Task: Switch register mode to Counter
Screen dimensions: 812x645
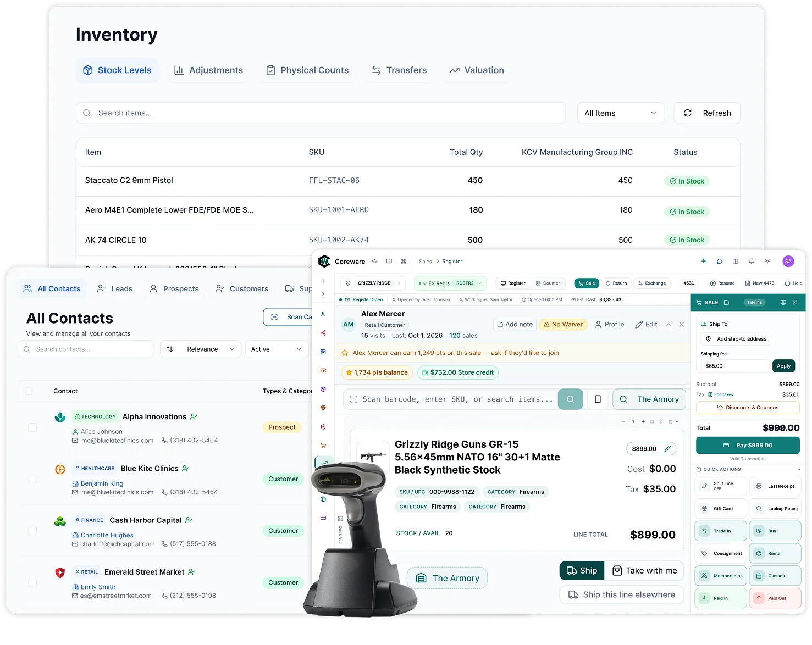Action: [x=548, y=283]
